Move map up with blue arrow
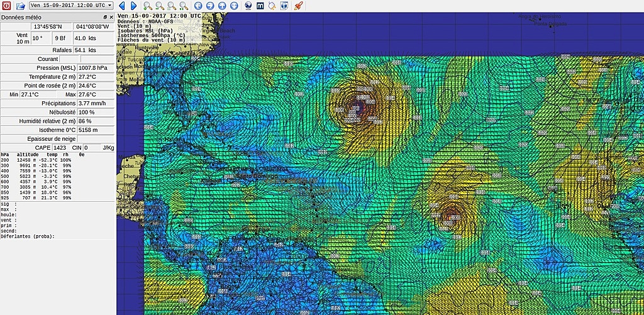 point(222,6)
